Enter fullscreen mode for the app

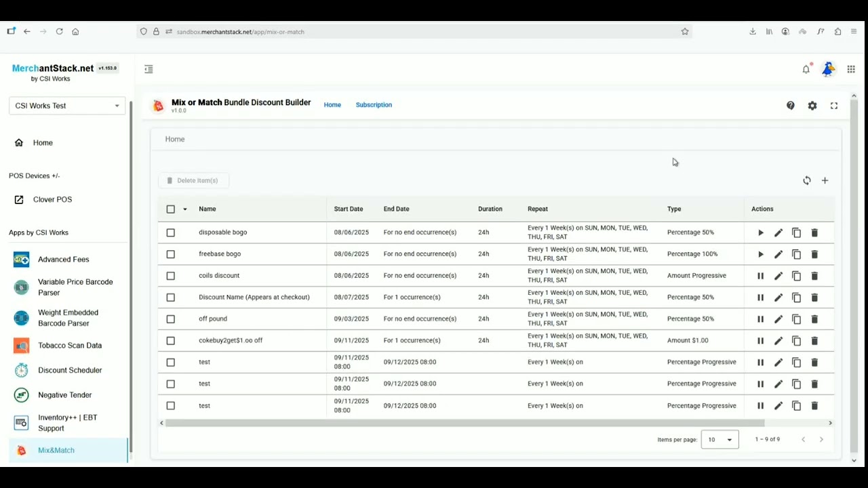pos(834,106)
